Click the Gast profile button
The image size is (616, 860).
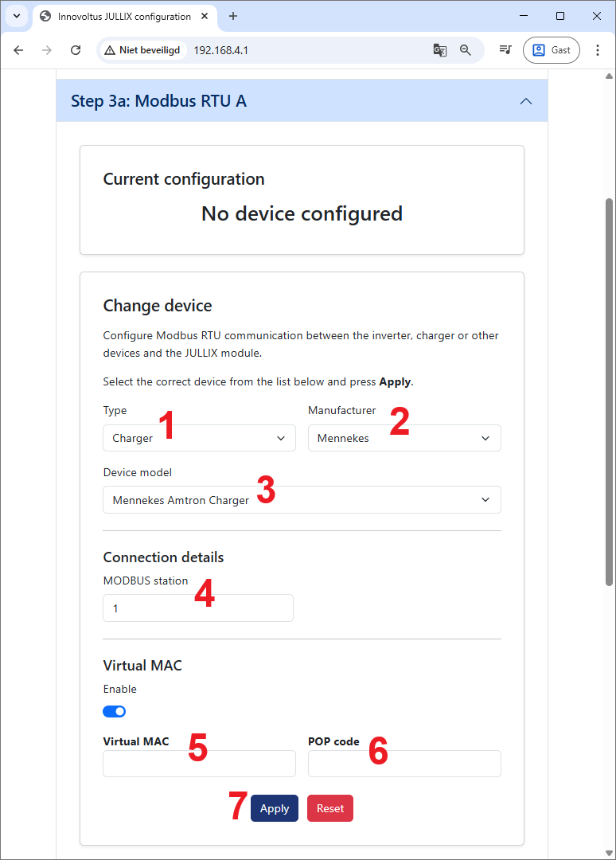tap(552, 50)
